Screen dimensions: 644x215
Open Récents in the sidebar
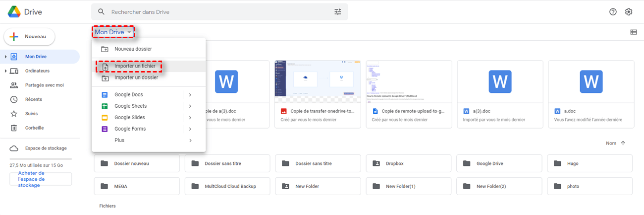33,99
